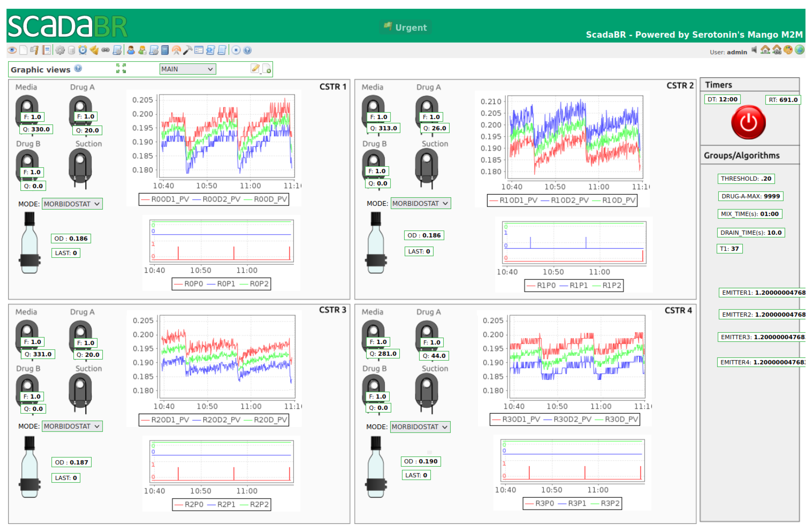This screenshot has height=530, width=812.
Task: Open the publishers antenna icon
Action: (x=176, y=51)
